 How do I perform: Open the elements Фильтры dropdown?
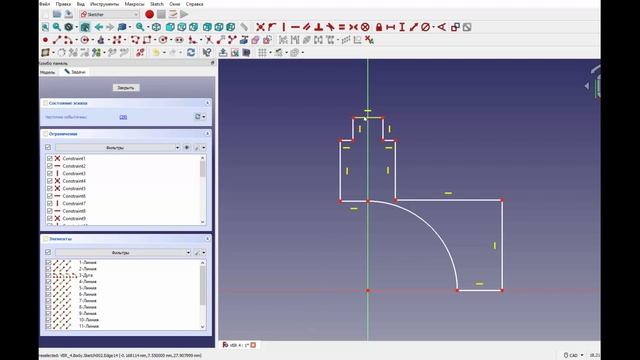pos(123,253)
